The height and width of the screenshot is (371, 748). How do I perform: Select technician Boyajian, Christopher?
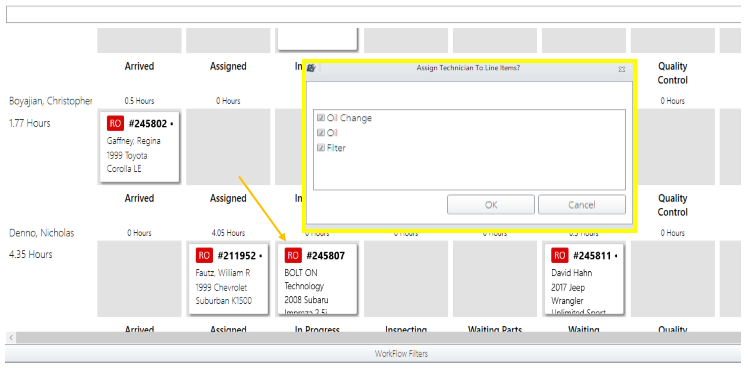51,101
